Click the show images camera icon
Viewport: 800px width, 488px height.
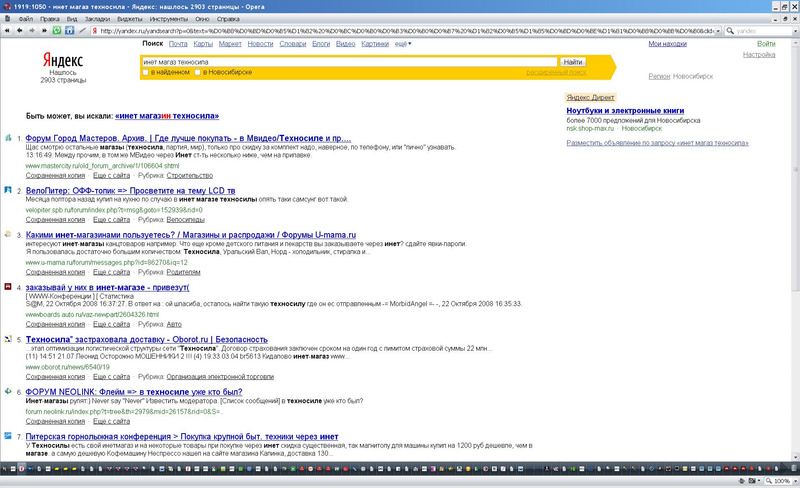pos(752,481)
